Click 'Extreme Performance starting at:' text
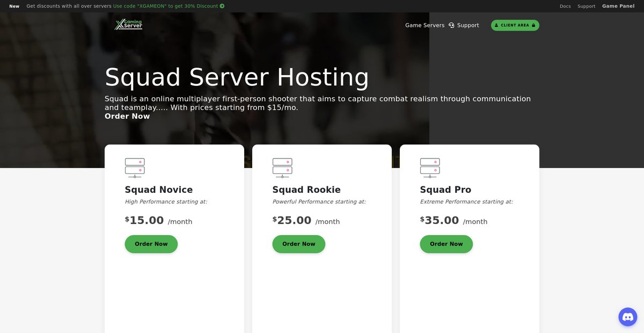Screen dimensions: 644x333 point(466,202)
